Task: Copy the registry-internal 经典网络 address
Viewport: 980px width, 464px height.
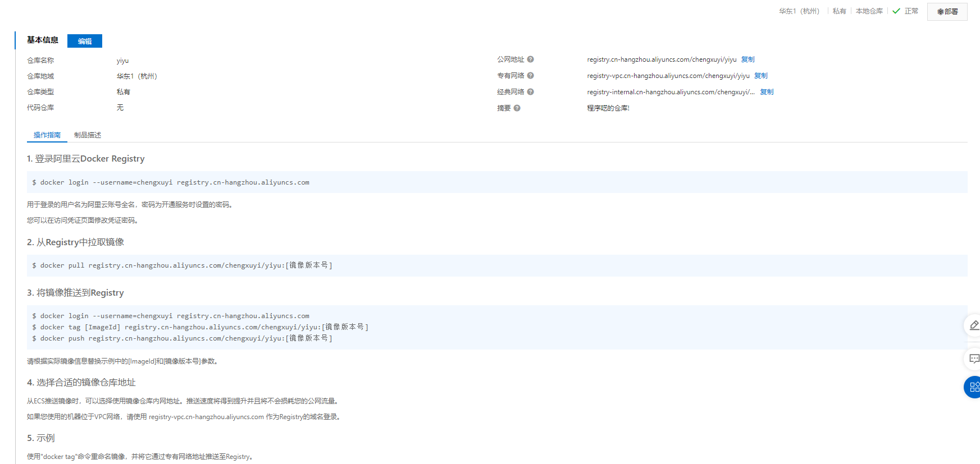Action: click(x=767, y=92)
